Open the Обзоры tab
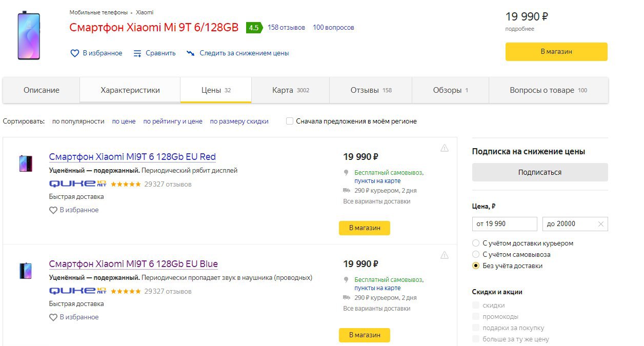 point(451,90)
